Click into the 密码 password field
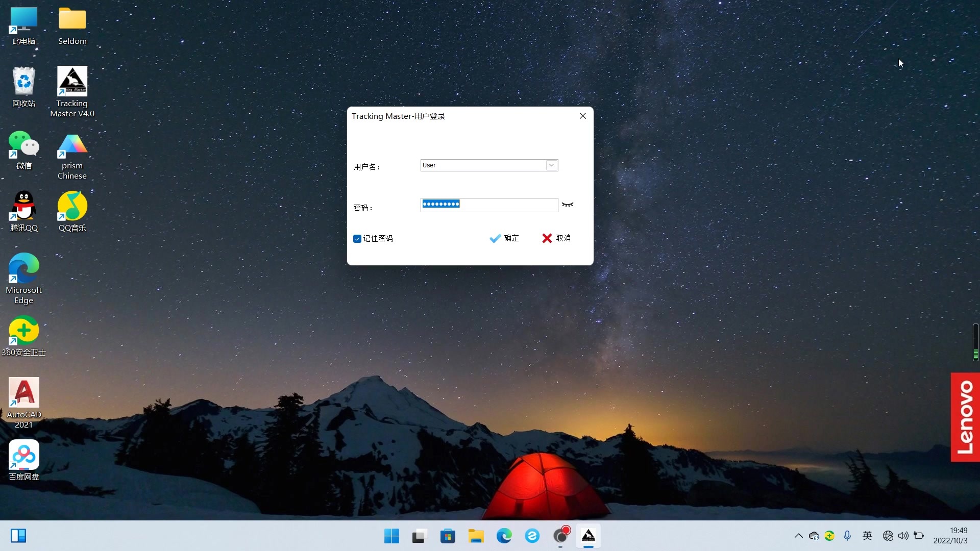This screenshot has width=980, height=551. pos(489,205)
